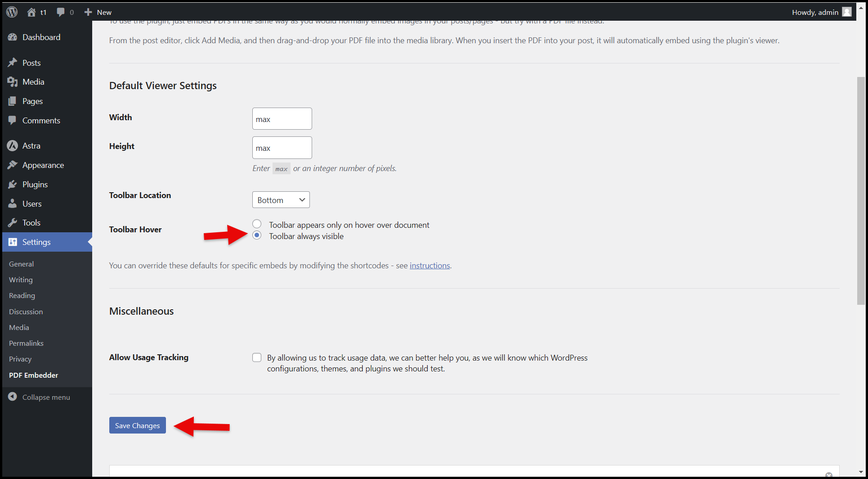Open Media settings submenu item
868x479 pixels.
click(19, 327)
